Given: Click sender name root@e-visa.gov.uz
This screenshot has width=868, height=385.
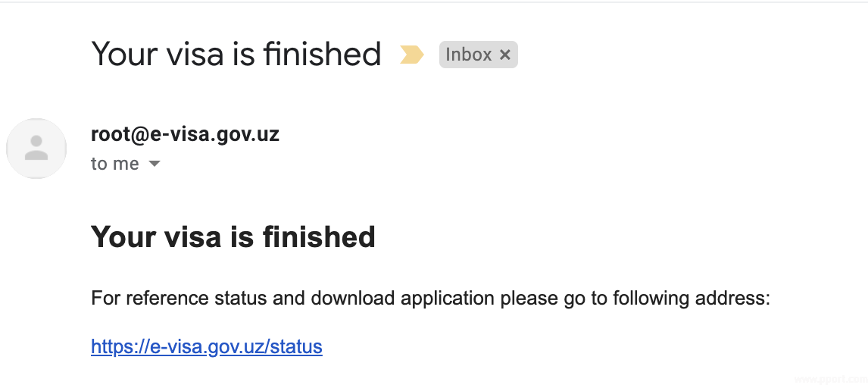Looking at the screenshot, I should (x=185, y=135).
